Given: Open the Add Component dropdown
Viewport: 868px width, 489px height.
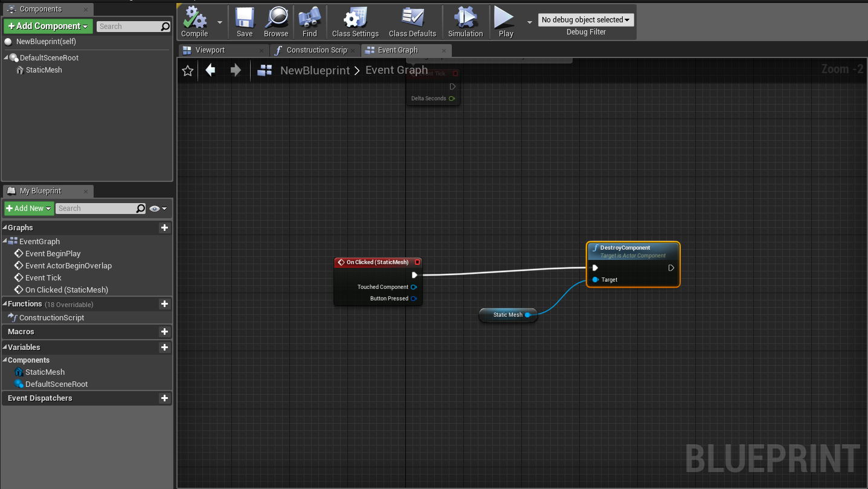Looking at the screenshot, I should coord(48,26).
